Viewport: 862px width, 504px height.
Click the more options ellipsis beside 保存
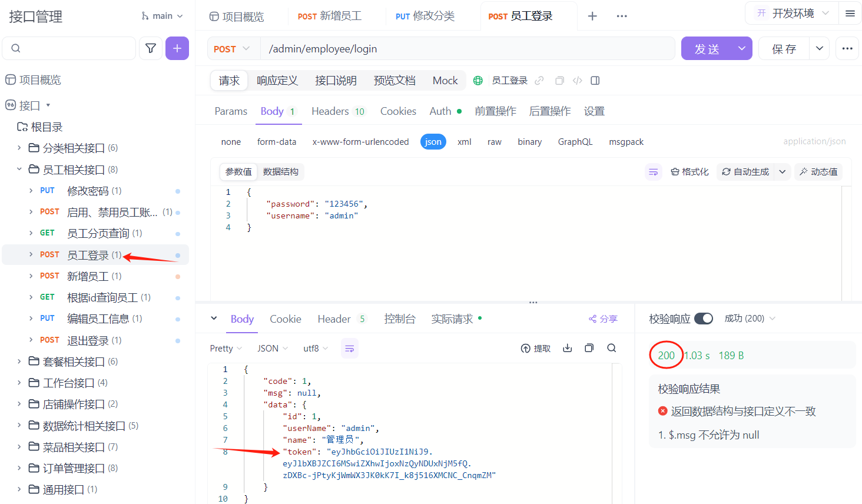pyautogui.click(x=847, y=48)
